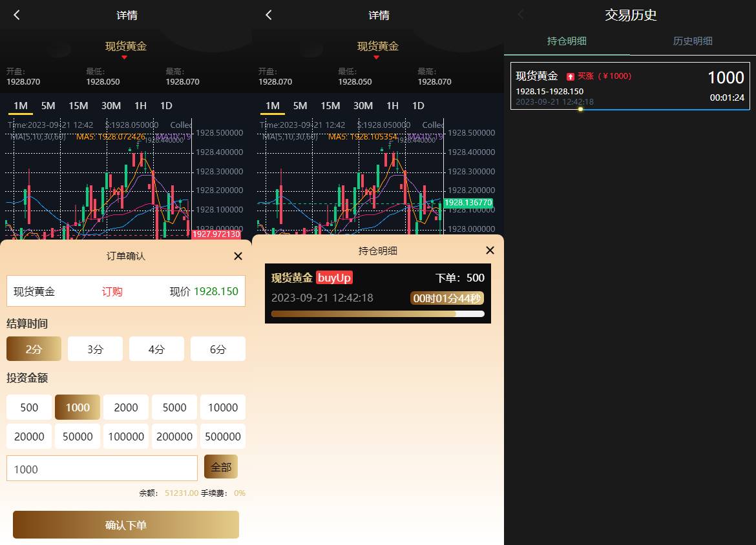Screen dimensions: 756x545
Task: Click the 确认下单 confirm order button
Action: pos(126,525)
